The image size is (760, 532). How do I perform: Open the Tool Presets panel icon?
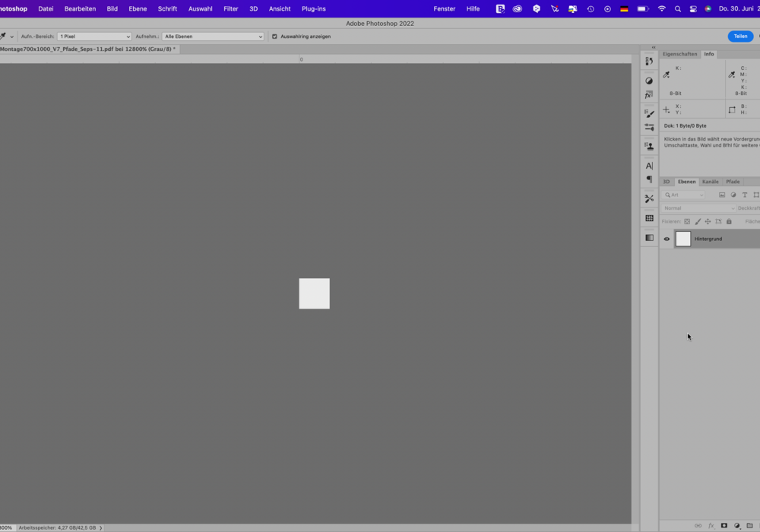tap(649, 198)
